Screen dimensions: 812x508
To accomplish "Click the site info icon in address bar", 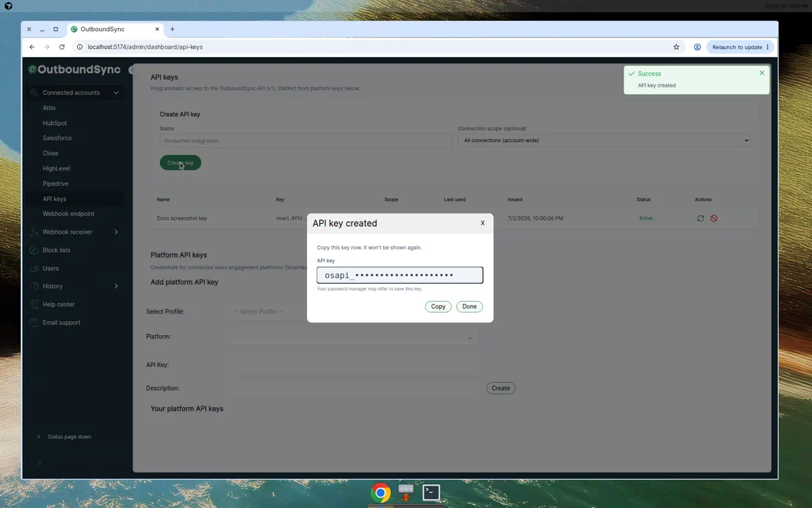I will pyautogui.click(x=79, y=47).
